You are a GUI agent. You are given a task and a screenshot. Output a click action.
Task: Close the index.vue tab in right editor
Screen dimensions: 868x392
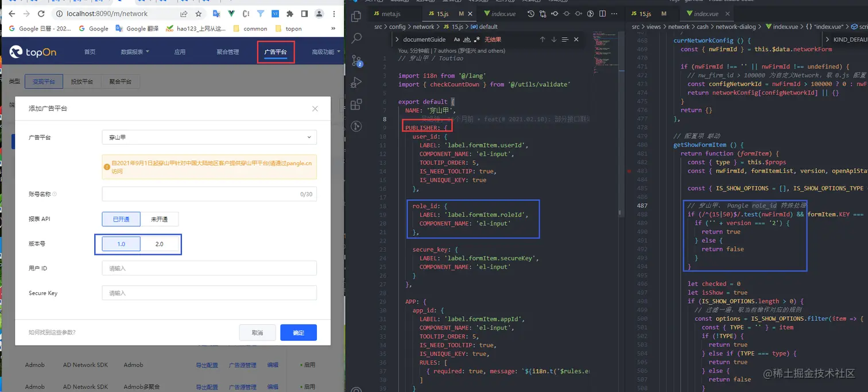[x=727, y=13]
